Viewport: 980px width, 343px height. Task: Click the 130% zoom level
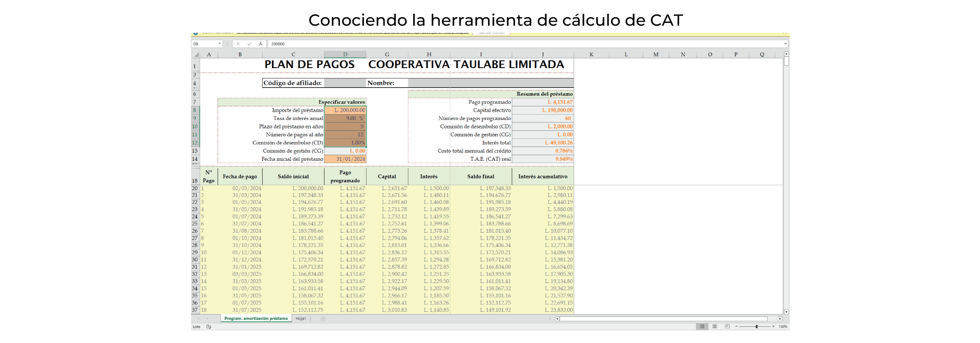point(783,326)
